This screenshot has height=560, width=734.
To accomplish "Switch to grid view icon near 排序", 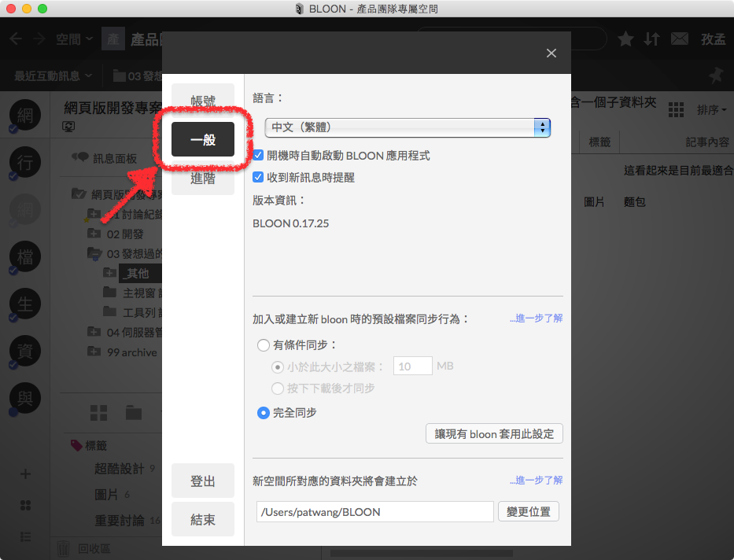I will pyautogui.click(x=676, y=110).
